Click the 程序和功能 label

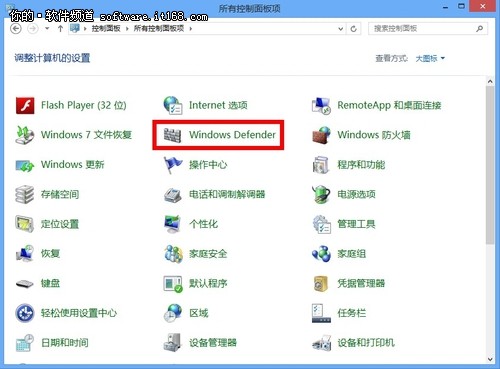click(361, 165)
